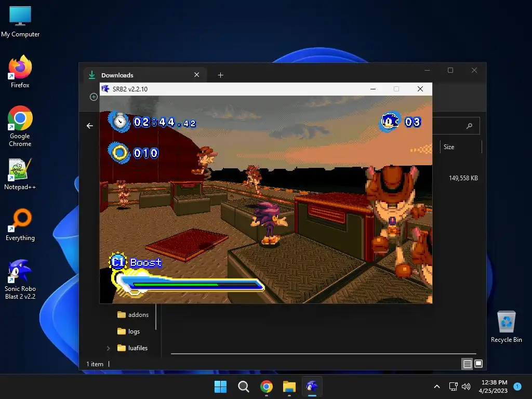Click the 02:44.42 timer readout

[x=165, y=122]
